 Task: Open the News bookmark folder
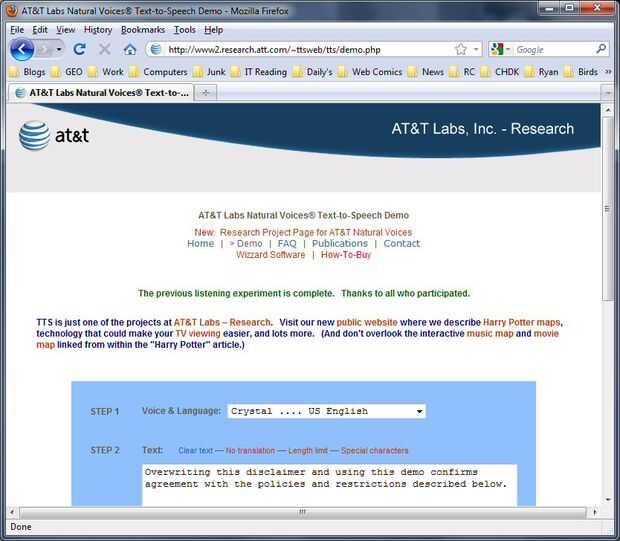click(x=426, y=72)
